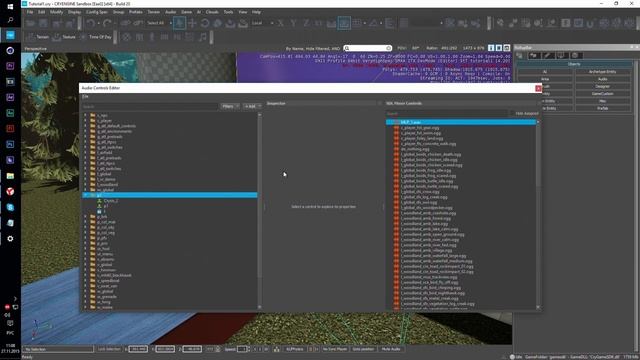The width and height of the screenshot is (640, 360).
Task: Toggle X axis constraint
Action: click(280, 23)
